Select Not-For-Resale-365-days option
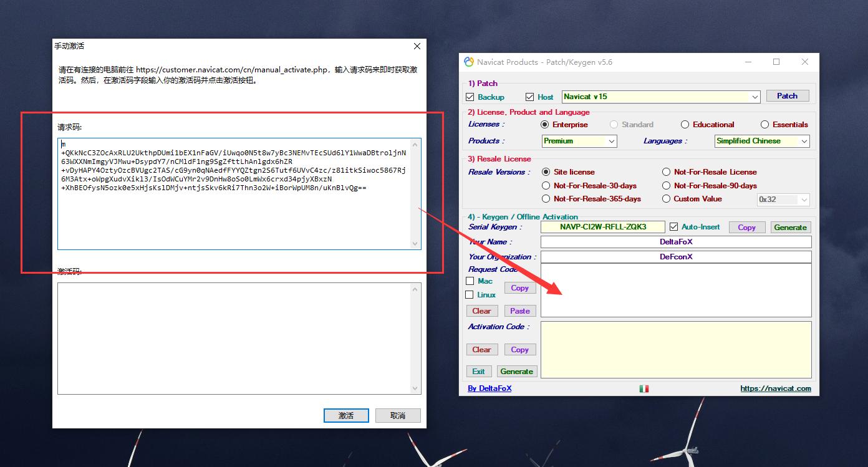 pyautogui.click(x=546, y=199)
